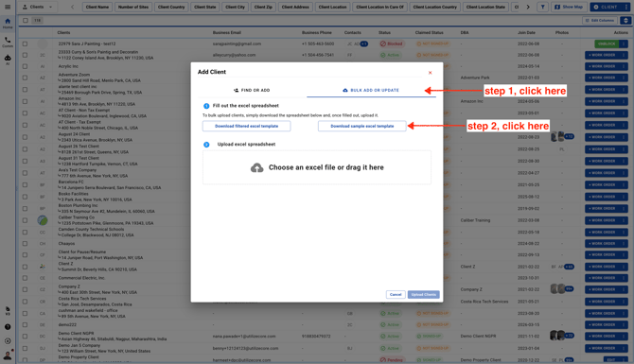Select the Curry & Son's Painting row checkbox
Image resolution: width=634 pixels, height=364 pixels.
[25, 55]
